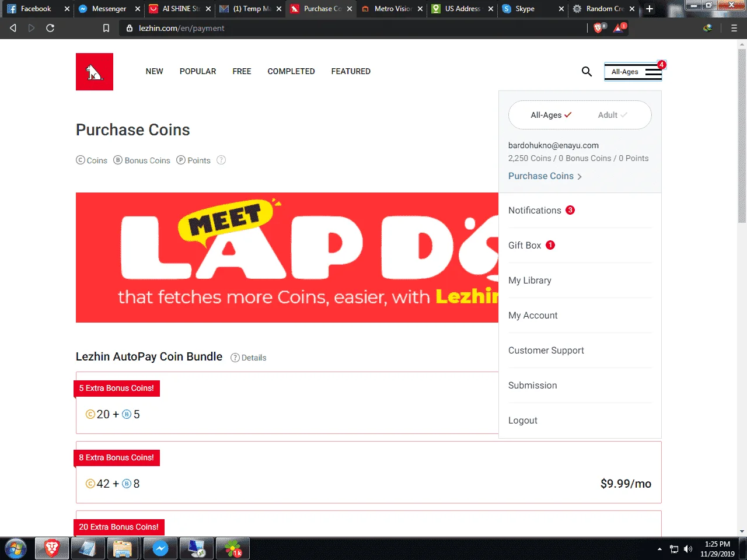Visit the FEATURED section

click(x=351, y=71)
